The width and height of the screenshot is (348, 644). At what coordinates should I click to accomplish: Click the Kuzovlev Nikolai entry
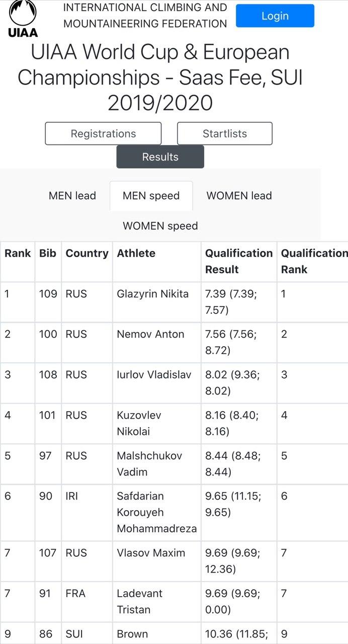click(x=139, y=423)
